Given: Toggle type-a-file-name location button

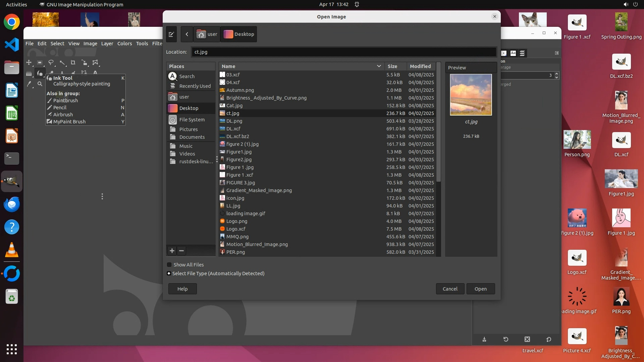Looking at the screenshot, I should [x=171, y=34].
